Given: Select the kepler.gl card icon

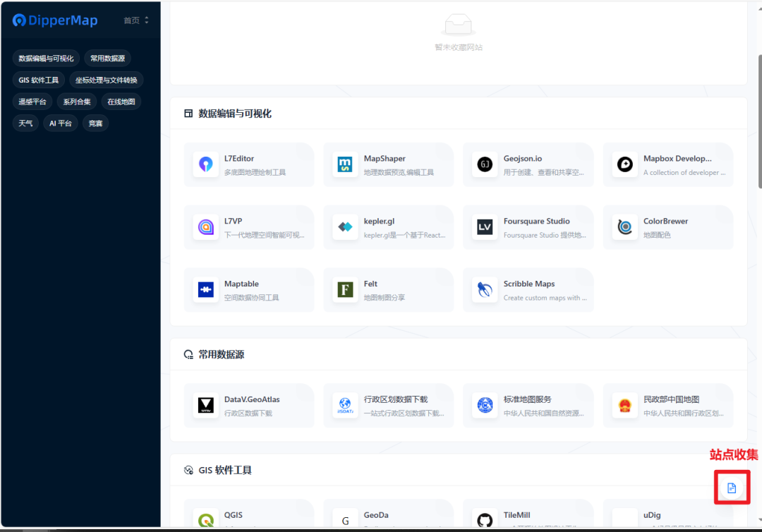Looking at the screenshot, I should click(x=345, y=227).
